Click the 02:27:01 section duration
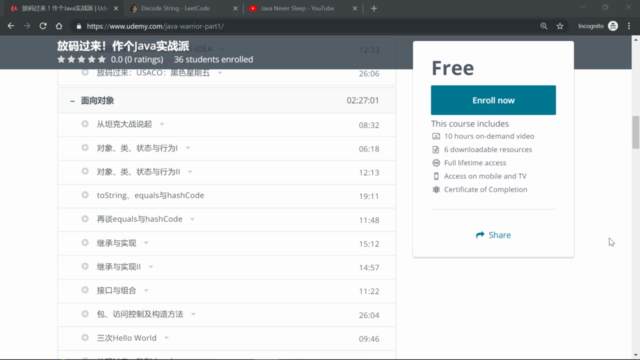 (x=362, y=100)
